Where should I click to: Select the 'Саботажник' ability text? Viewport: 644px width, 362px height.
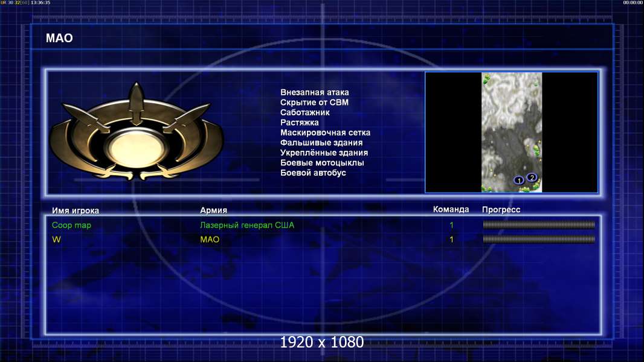pyautogui.click(x=304, y=112)
